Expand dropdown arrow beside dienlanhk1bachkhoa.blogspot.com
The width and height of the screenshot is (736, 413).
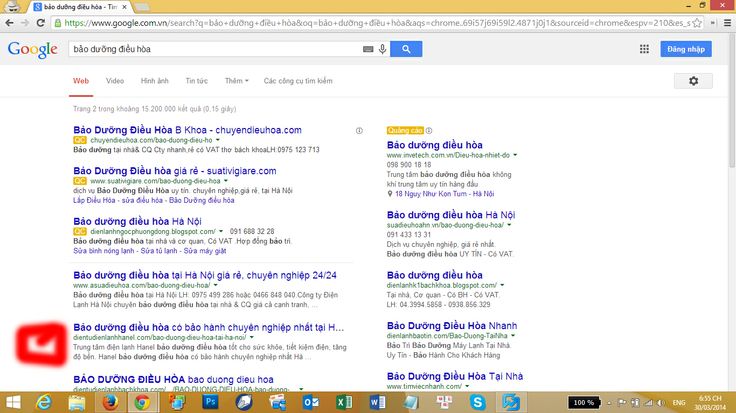tap(502, 285)
